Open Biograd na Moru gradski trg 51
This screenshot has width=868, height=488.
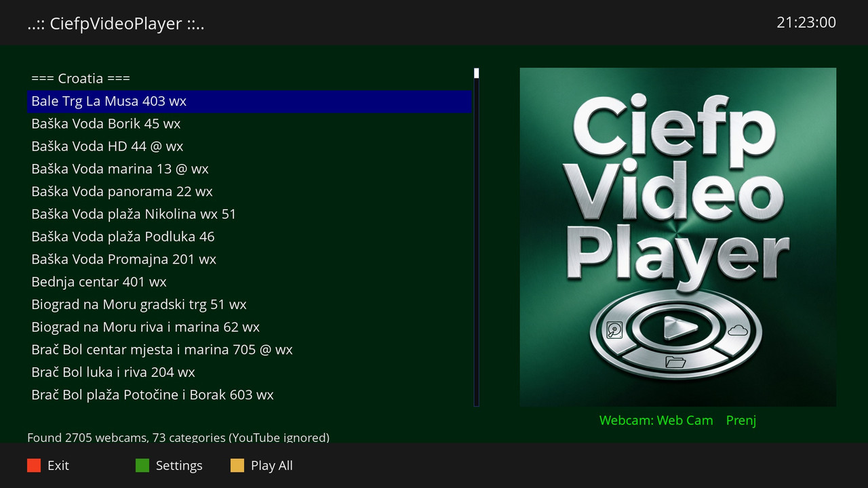pos(250,304)
